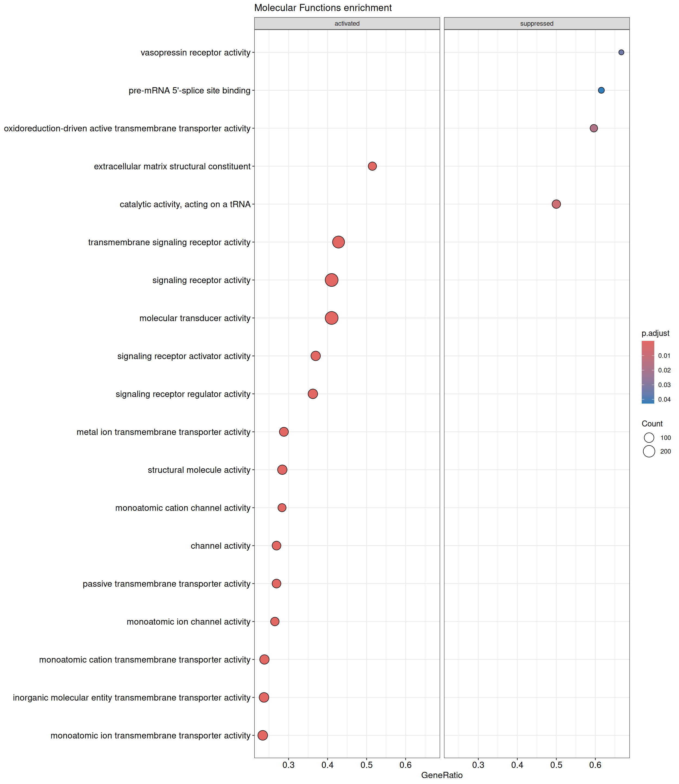Click the vasopressin receptor activity dot

pos(621,52)
